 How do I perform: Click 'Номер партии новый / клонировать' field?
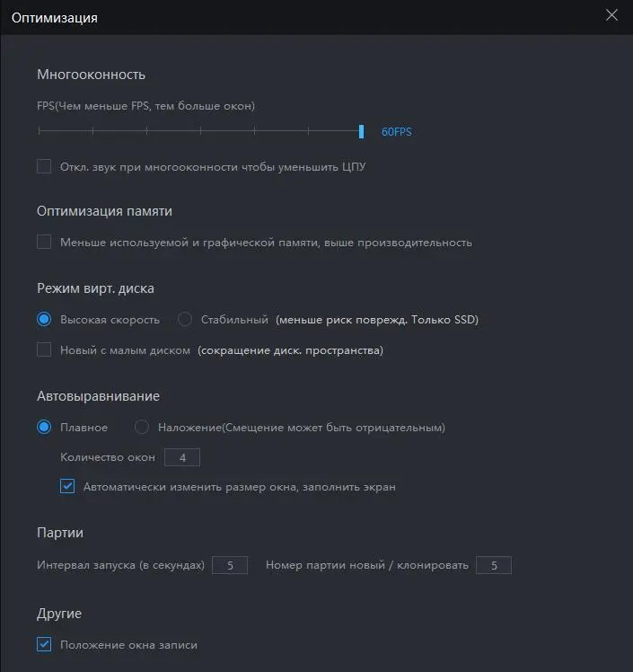[493, 565]
